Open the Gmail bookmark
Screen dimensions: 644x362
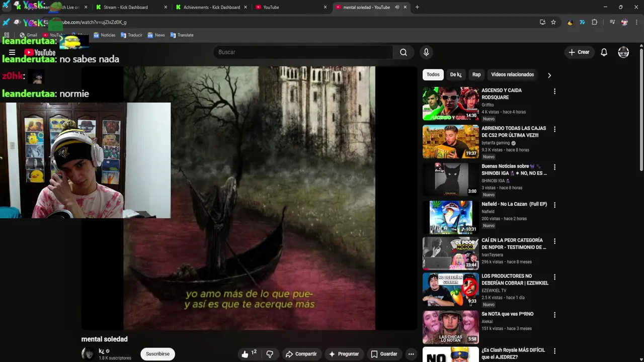coord(28,35)
